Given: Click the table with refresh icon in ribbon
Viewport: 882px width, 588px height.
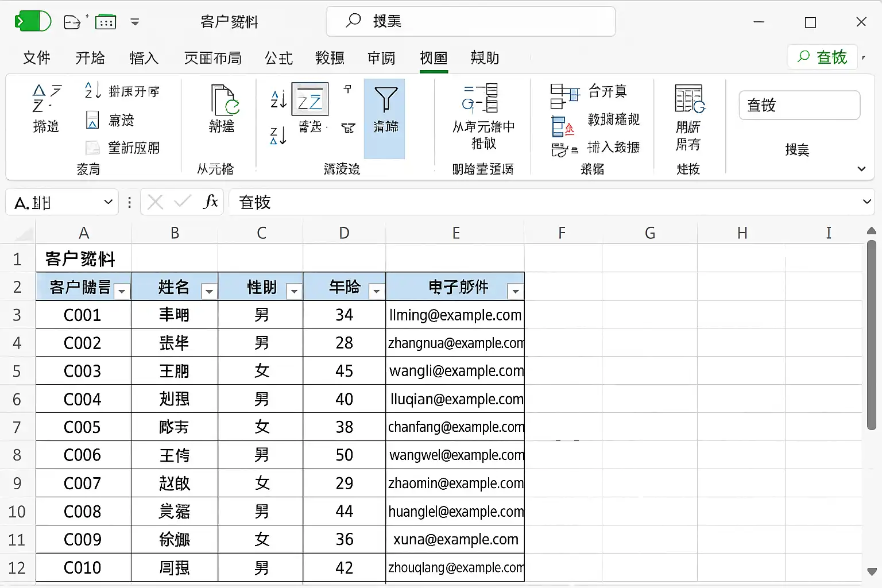Looking at the screenshot, I should [688, 100].
